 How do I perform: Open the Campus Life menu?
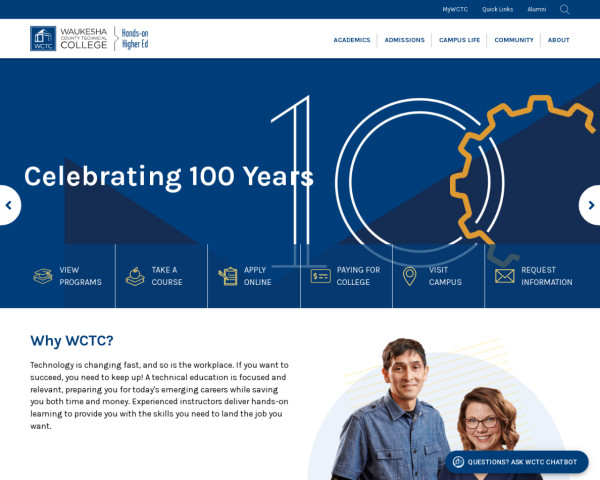[459, 40]
